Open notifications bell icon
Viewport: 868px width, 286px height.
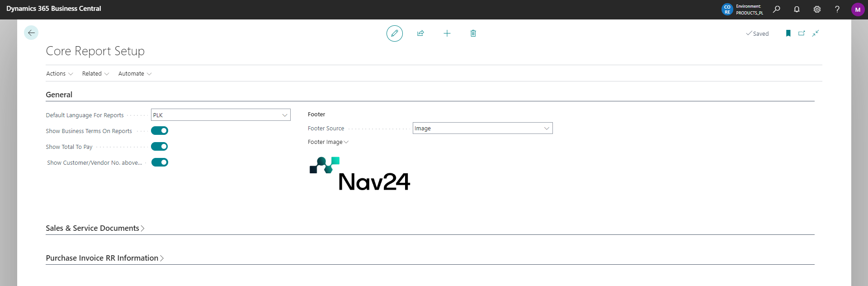click(797, 9)
